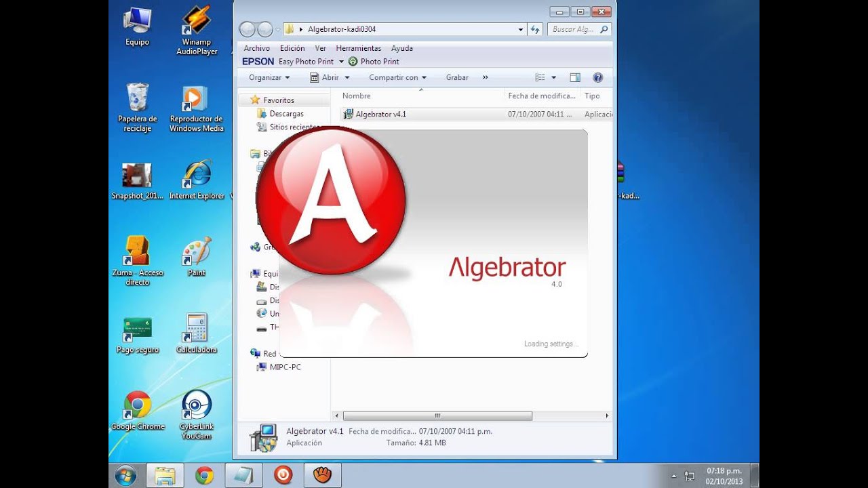This screenshot has width=868, height=488.
Task: Show hidden tray icons arrow
Action: coord(673,476)
